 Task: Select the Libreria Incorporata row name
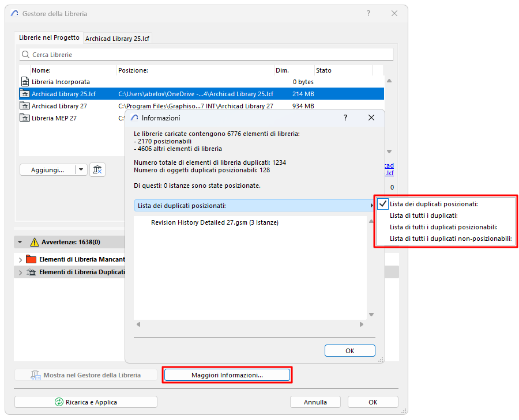coord(61,82)
